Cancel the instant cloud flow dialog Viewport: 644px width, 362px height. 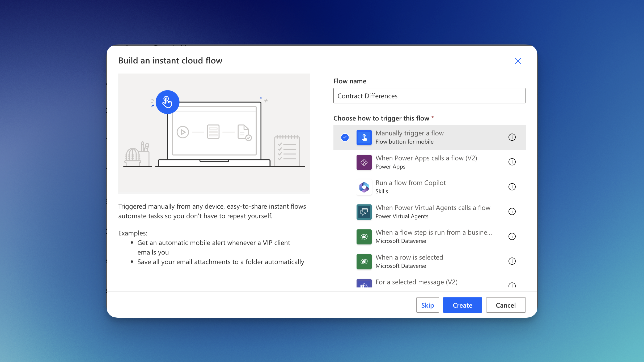(x=506, y=305)
